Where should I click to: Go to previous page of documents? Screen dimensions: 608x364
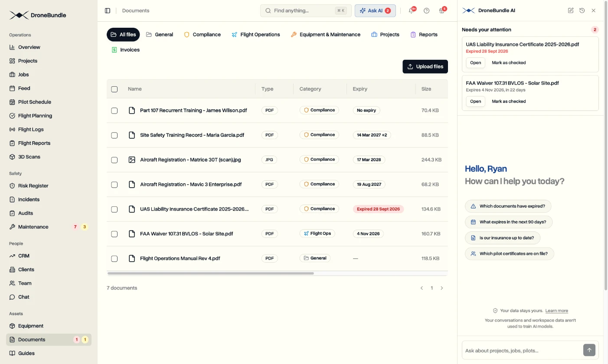tap(422, 288)
